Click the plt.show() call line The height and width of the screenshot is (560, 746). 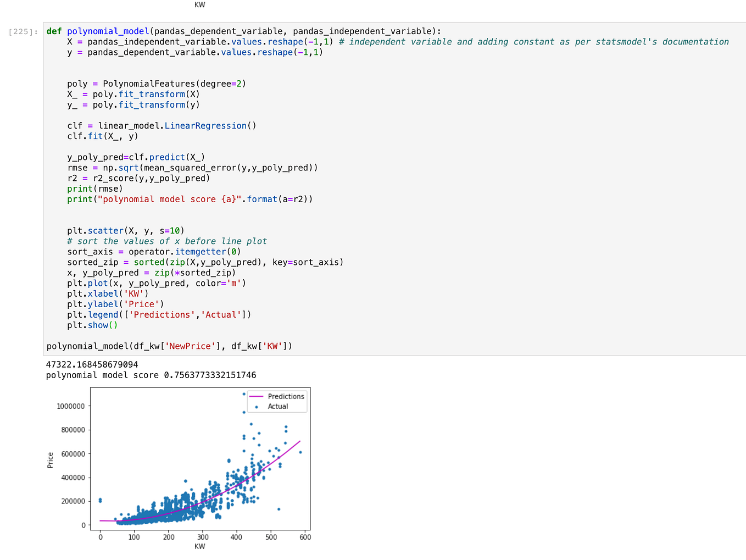[x=92, y=325]
